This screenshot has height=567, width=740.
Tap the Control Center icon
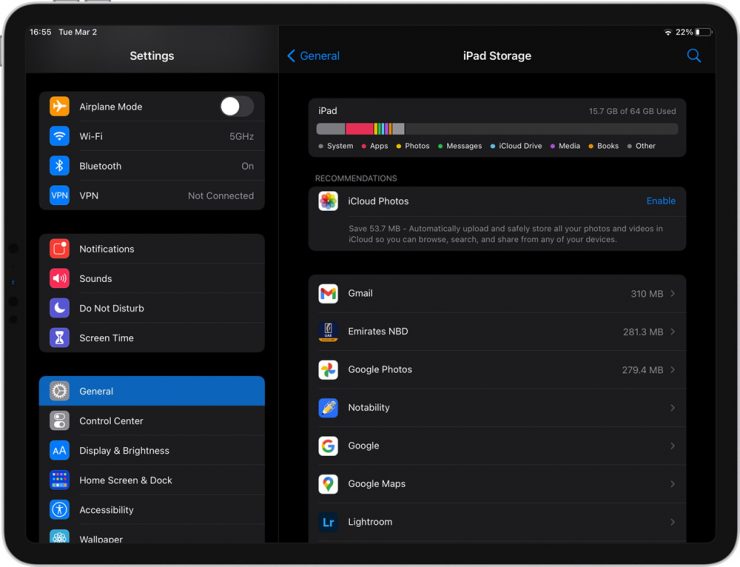[x=59, y=421]
